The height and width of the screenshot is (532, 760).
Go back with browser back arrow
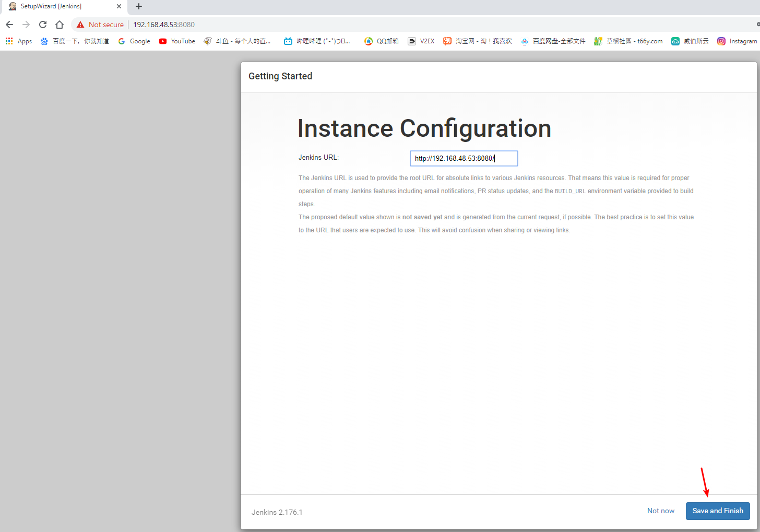pyautogui.click(x=9, y=25)
